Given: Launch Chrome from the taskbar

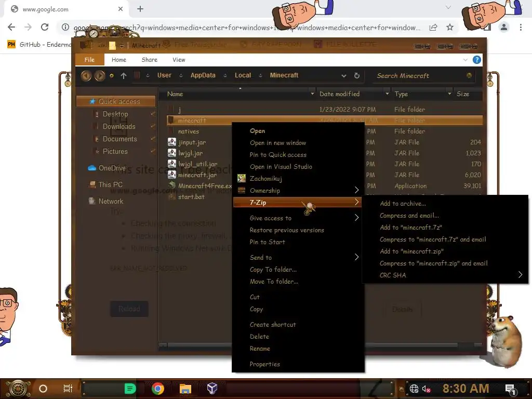Looking at the screenshot, I should pyautogui.click(x=158, y=389).
